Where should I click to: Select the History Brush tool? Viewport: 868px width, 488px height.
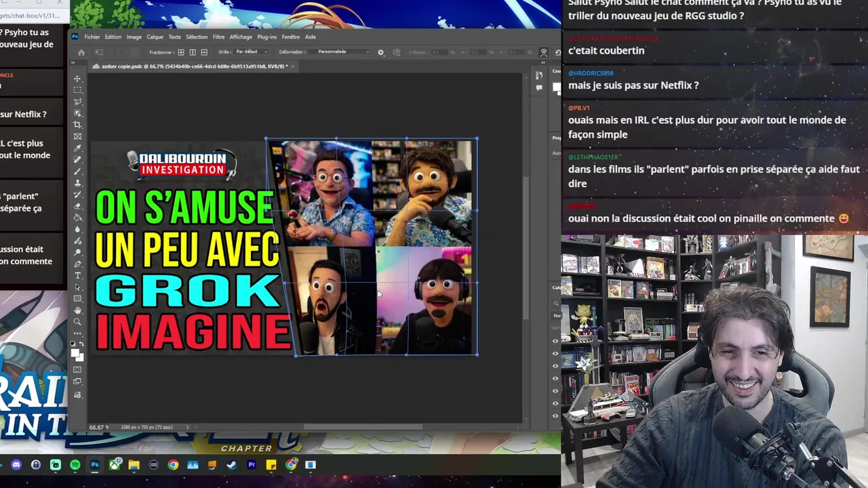(77, 193)
